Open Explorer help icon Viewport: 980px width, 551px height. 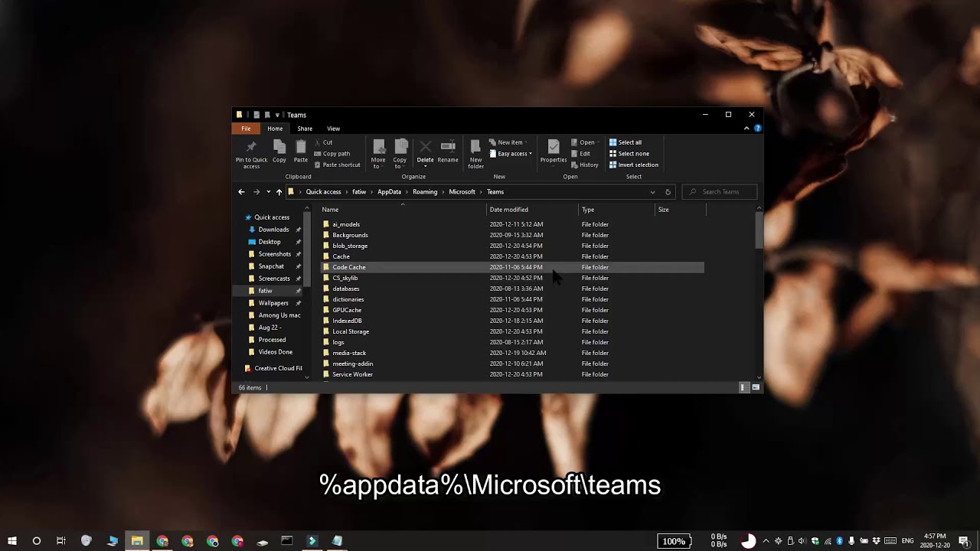(757, 129)
